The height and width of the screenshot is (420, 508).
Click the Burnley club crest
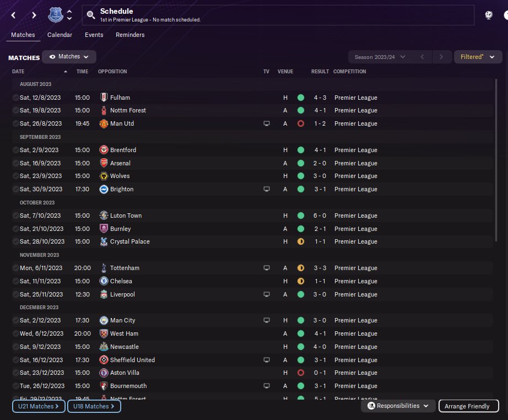[x=104, y=229]
